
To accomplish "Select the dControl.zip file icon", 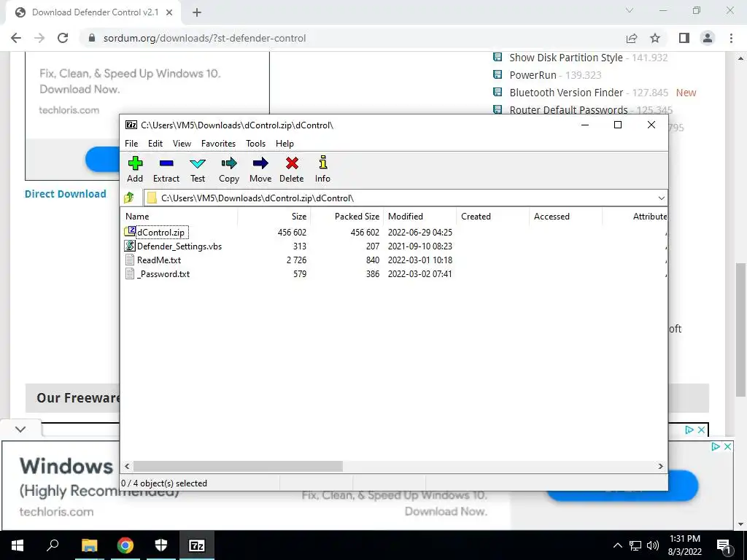I will [130, 231].
